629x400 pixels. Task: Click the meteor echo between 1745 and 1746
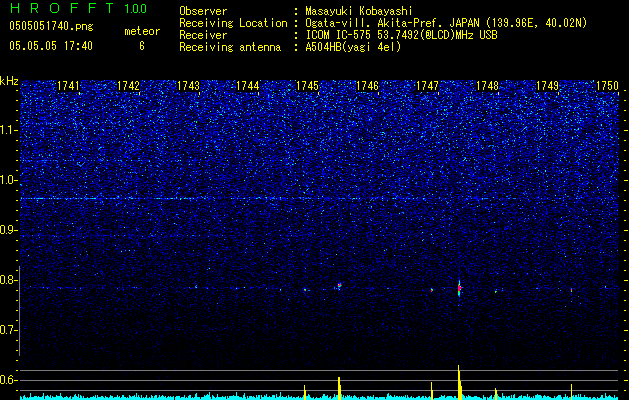339,285
